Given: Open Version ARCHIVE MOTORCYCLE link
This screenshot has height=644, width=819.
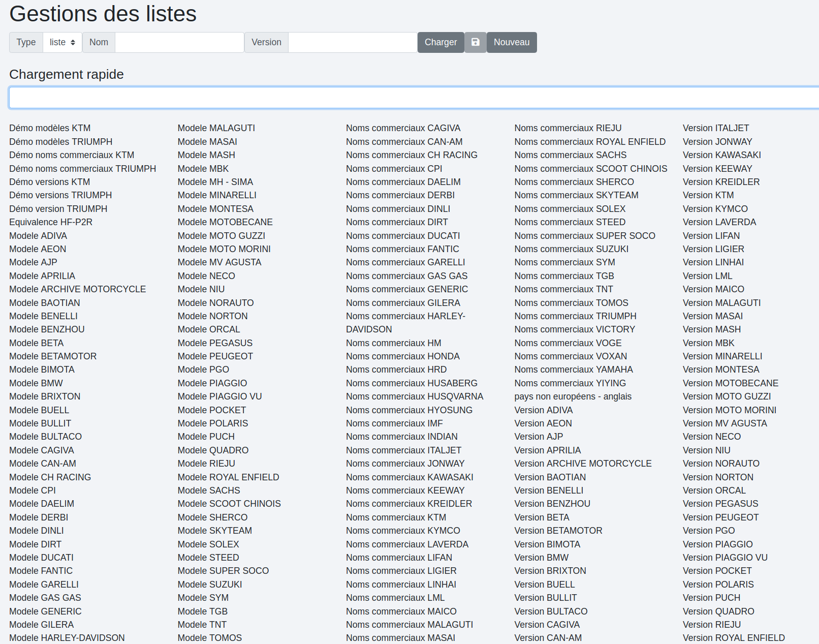Looking at the screenshot, I should pos(583,464).
